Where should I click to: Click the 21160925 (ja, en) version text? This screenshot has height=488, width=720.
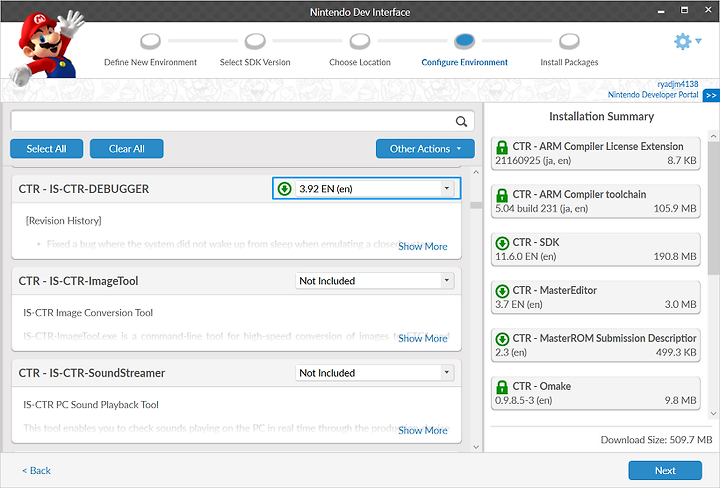(533, 160)
